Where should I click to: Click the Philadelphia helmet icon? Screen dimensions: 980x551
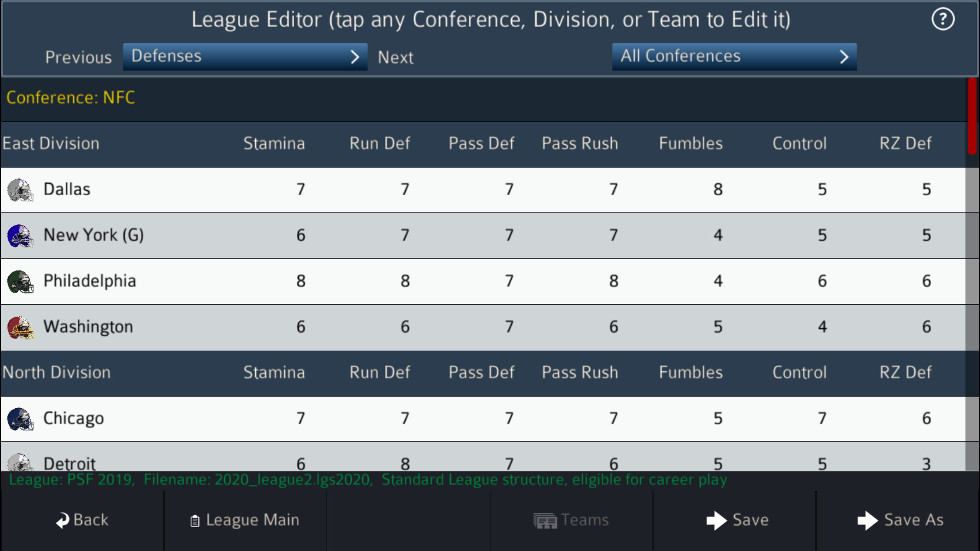[x=20, y=281]
